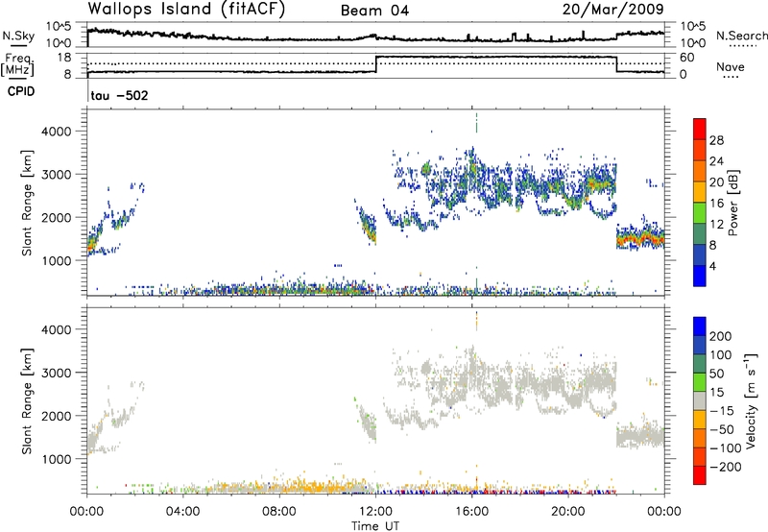
Task: Click the blue swatch at the Power colorbar bottom
Action: 700,276
